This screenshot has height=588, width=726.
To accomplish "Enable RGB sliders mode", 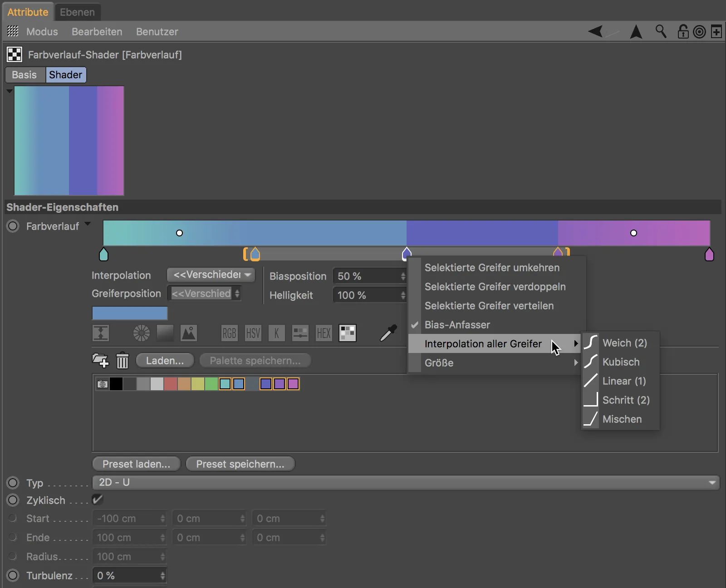I will coord(230,333).
